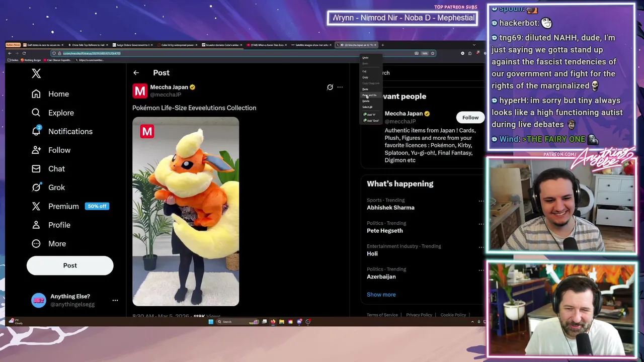Open the Clair Obscur bookmark
This screenshot has width=644, height=362.
click(58, 60)
